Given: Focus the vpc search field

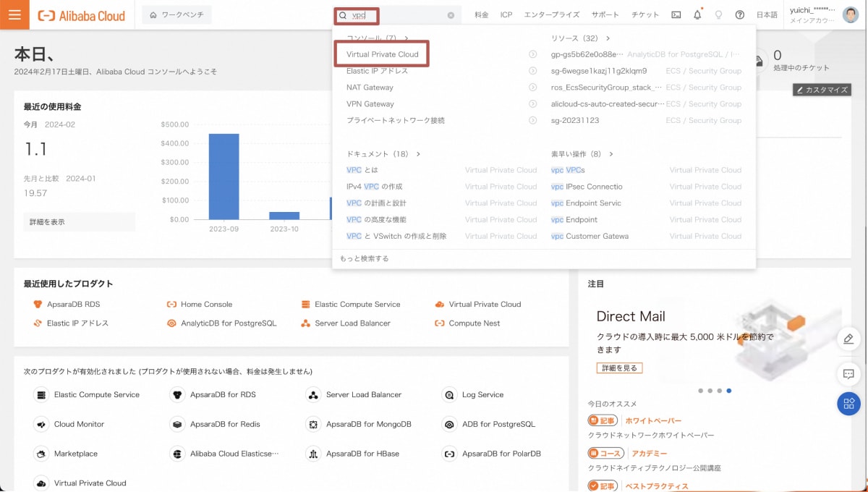Looking at the screenshot, I should [397, 14].
